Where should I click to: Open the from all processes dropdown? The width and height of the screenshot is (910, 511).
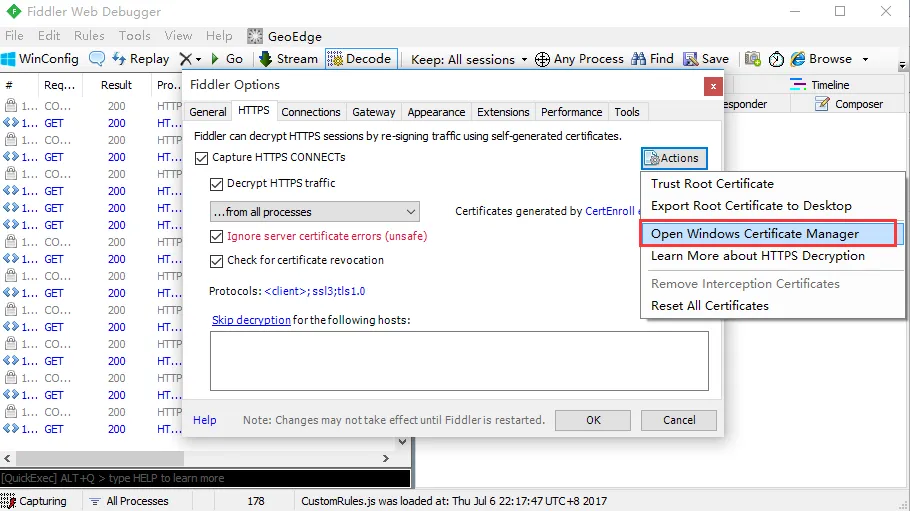coord(315,212)
